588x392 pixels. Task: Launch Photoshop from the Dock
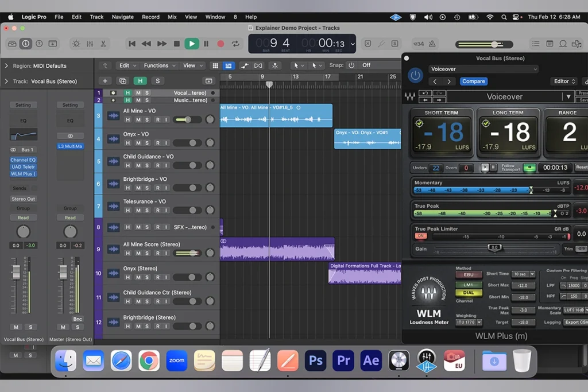coord(315,360)
